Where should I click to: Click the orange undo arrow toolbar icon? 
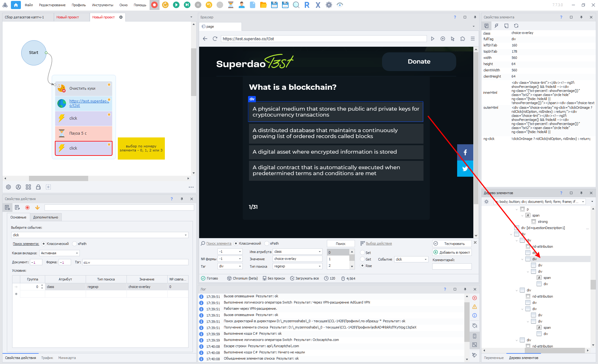209,5
